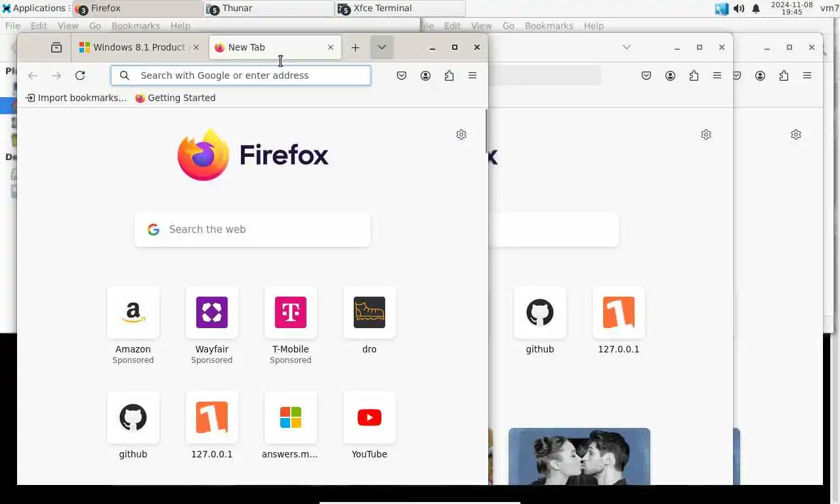
Task: Open the account icon in rightmost Firefox window
Action: [x=760, y=75]
